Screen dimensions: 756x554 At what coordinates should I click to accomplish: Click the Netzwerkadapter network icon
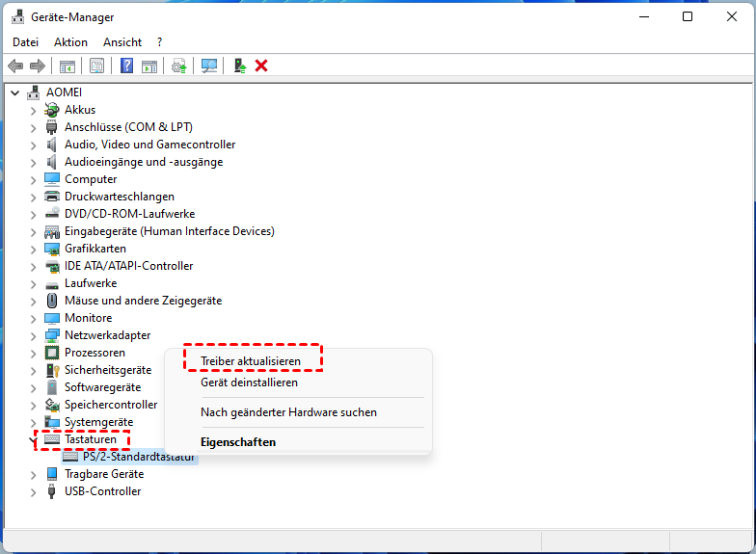click(52, 335)
